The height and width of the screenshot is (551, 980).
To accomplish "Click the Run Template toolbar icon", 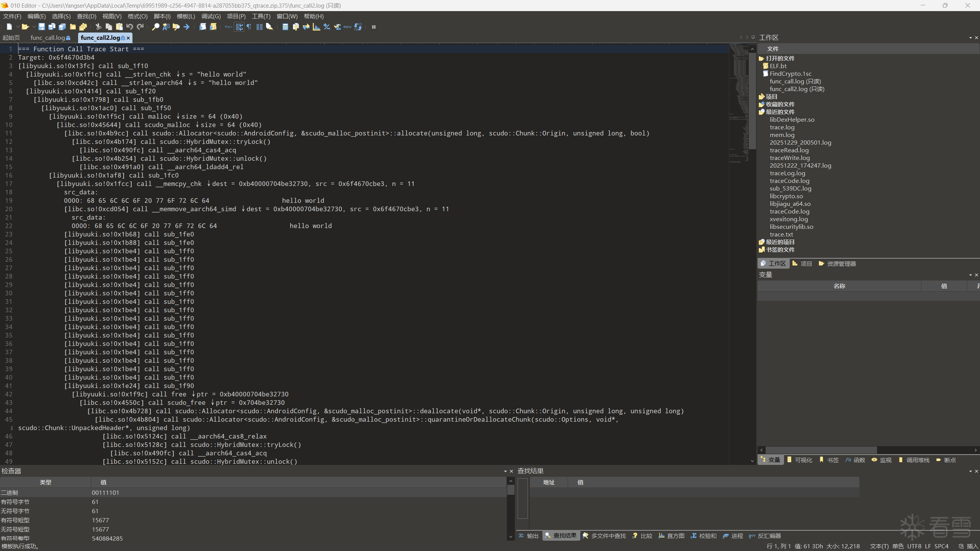I will 213,27.
